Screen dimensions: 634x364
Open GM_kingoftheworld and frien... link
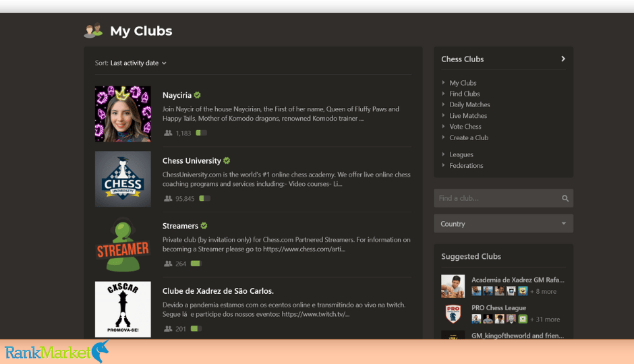(517, 335)
